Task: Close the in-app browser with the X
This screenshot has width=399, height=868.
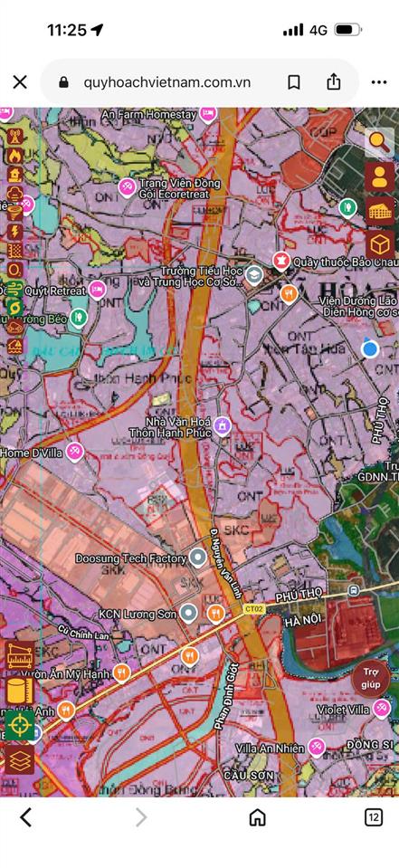Action: point(20,82)
